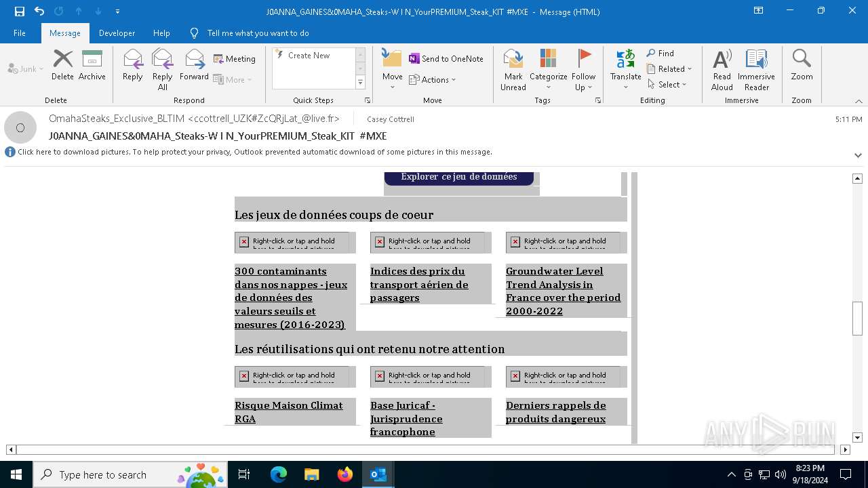Set a Follow Up flag

[x=584, y=69]
